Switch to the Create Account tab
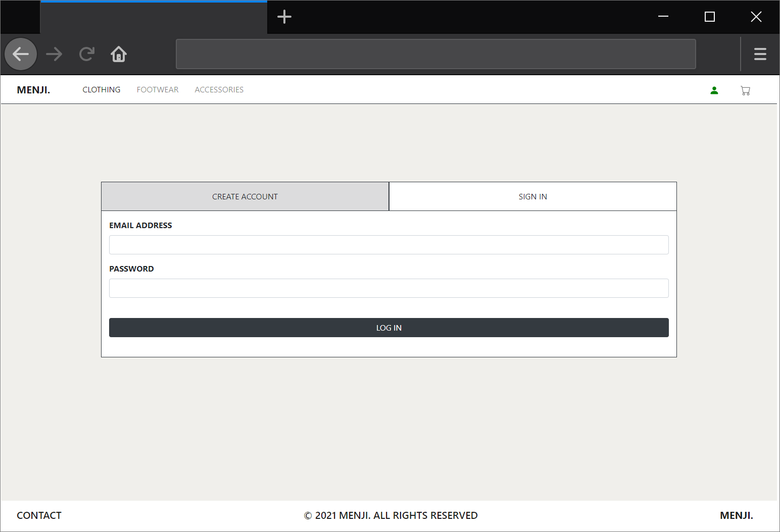Image resolution: width=780 pixels, height=532 pixels. coord(245,196)
